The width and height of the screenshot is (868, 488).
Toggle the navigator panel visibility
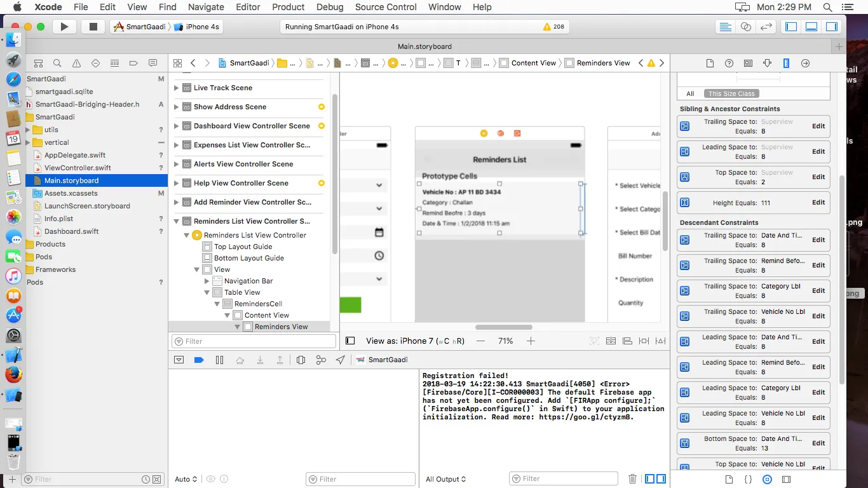pyautogui.click(x=791, y=27)
